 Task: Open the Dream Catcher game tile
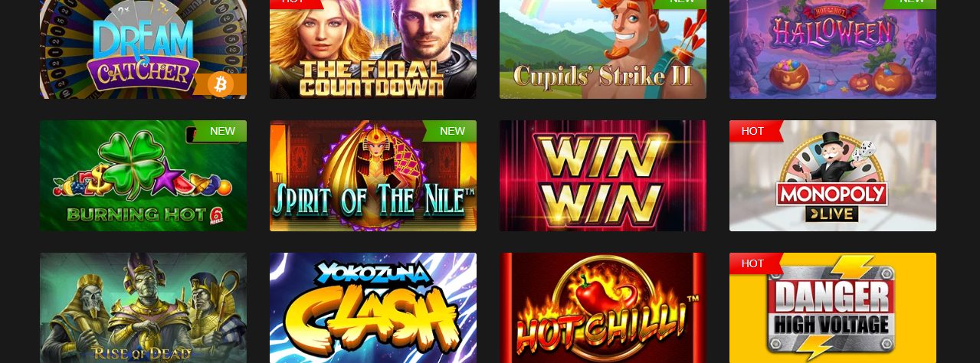coord(143,49)
